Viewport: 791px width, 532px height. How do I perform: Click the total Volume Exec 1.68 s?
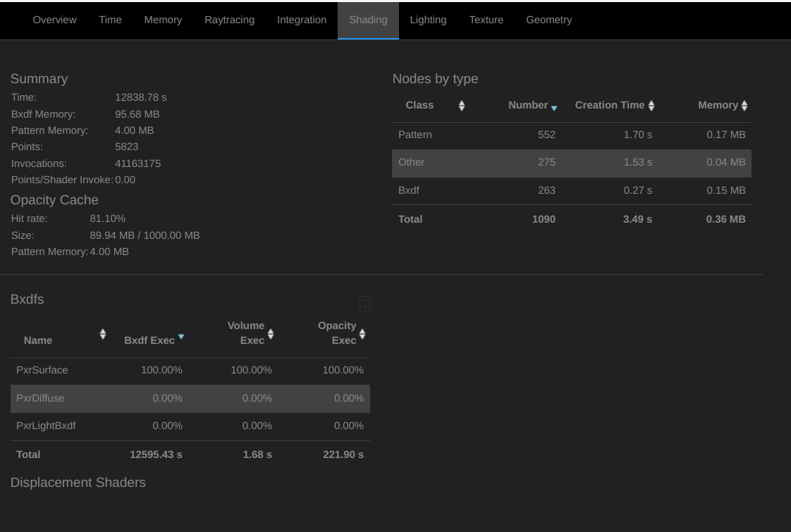coord(257,455)
